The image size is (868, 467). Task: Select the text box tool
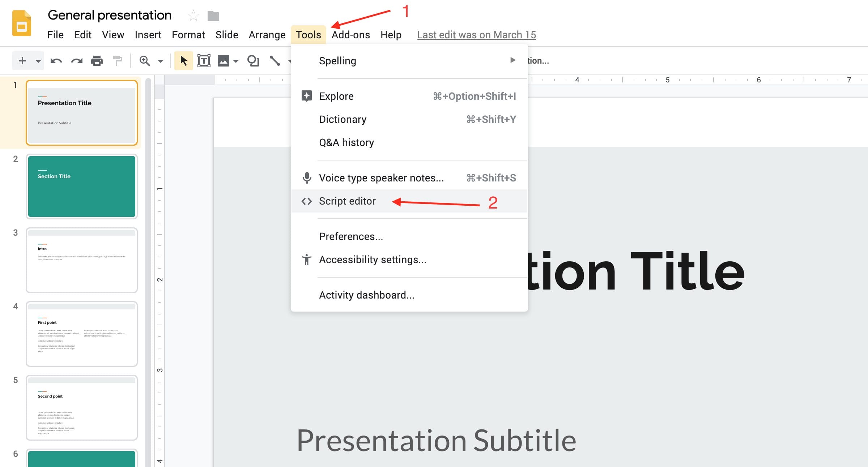pos(204,60)
